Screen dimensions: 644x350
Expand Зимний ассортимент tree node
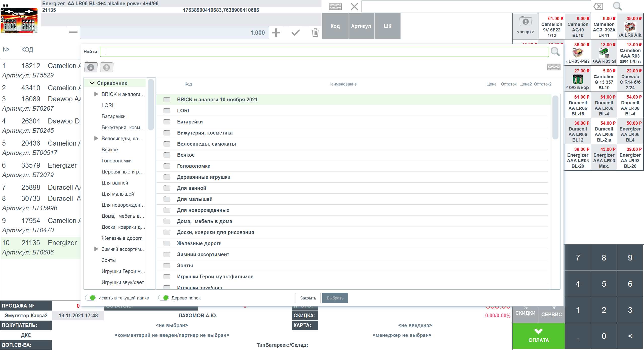pos(96,249)
